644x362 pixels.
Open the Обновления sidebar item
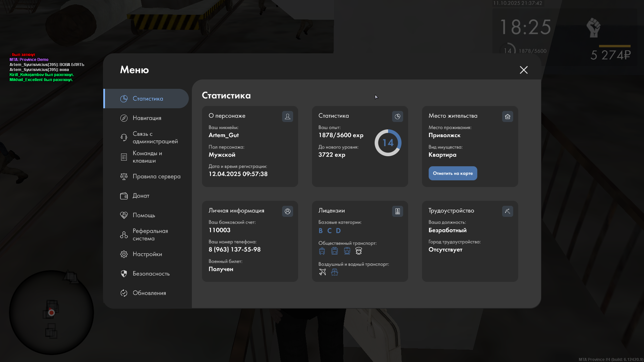coord(149,293)
